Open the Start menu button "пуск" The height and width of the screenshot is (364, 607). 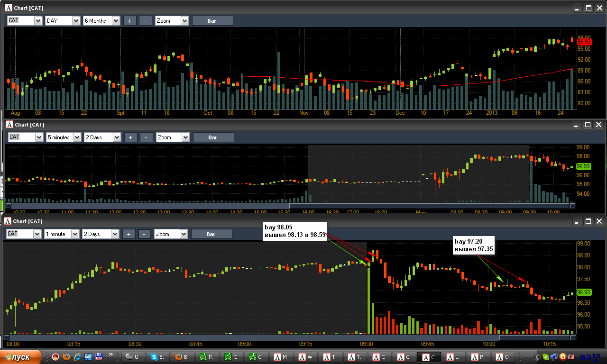click(x=21, y=357)
